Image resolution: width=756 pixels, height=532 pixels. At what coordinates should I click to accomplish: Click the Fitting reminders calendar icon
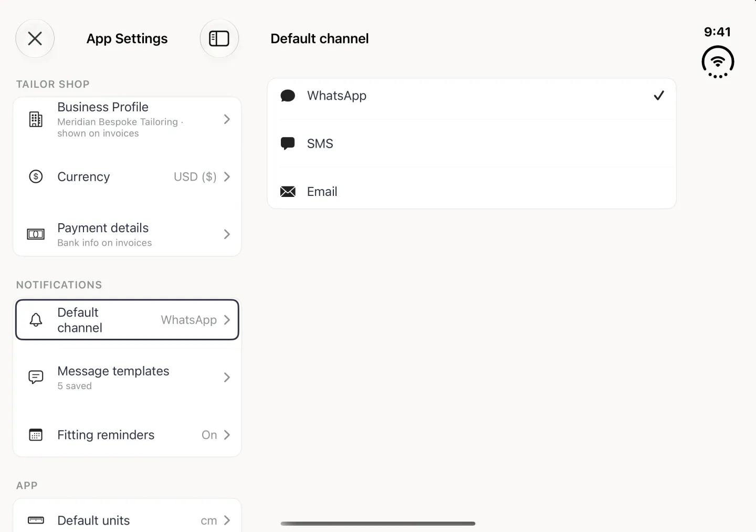tap(36, 435)
